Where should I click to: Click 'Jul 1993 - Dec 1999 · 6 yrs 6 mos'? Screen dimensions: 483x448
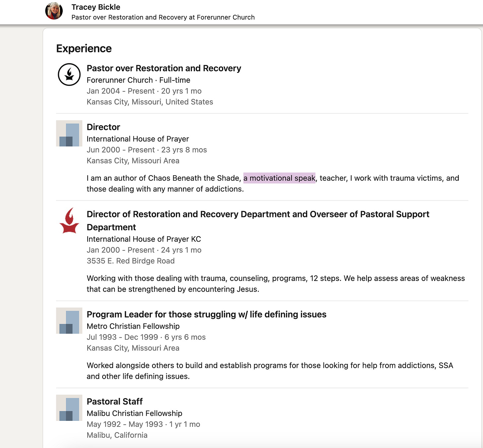[146, 337]
